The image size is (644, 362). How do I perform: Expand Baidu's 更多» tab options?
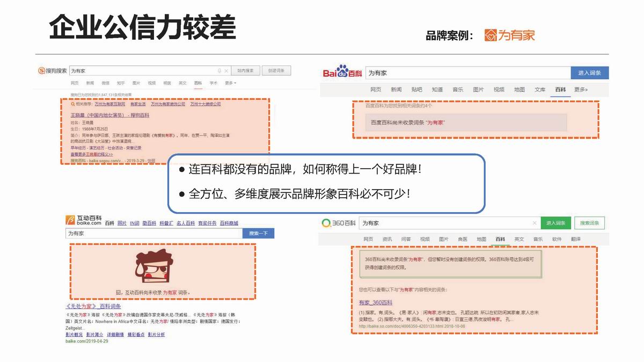click(581, 90)
